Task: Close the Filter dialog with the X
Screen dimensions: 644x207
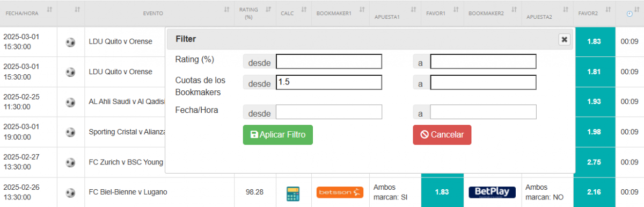Action: (564, 39)
